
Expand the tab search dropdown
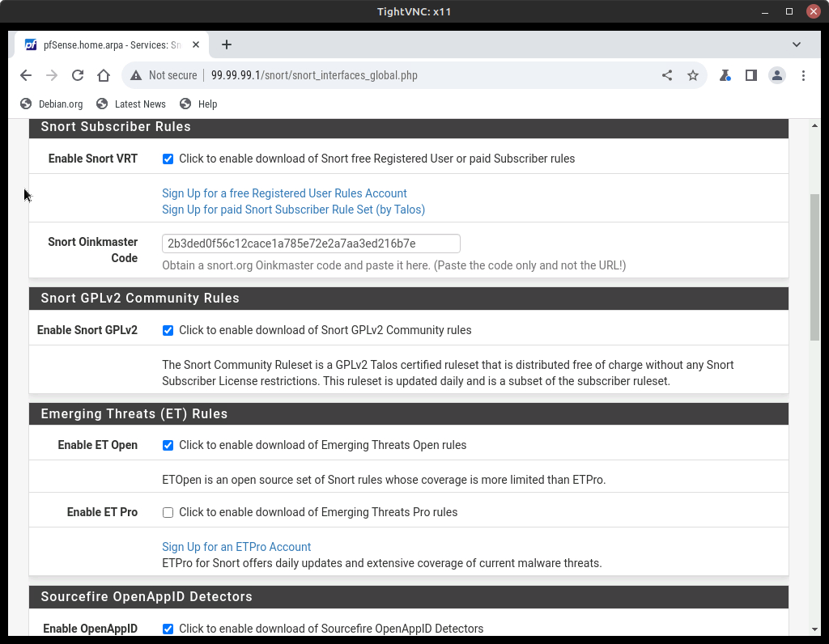pyautogui.click(x=797, y=45)
